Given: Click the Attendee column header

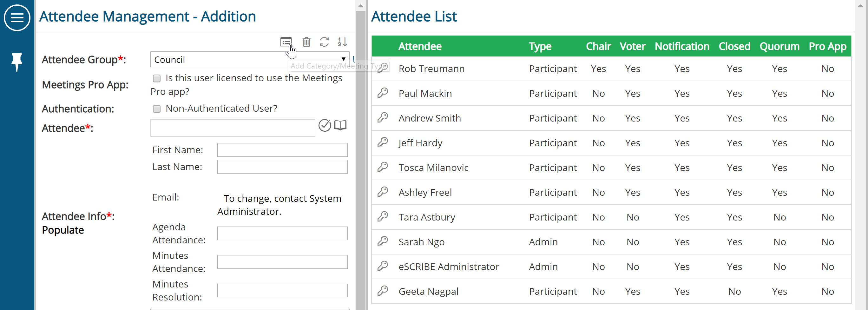Looking at the screenshot, I should (420, 46).
